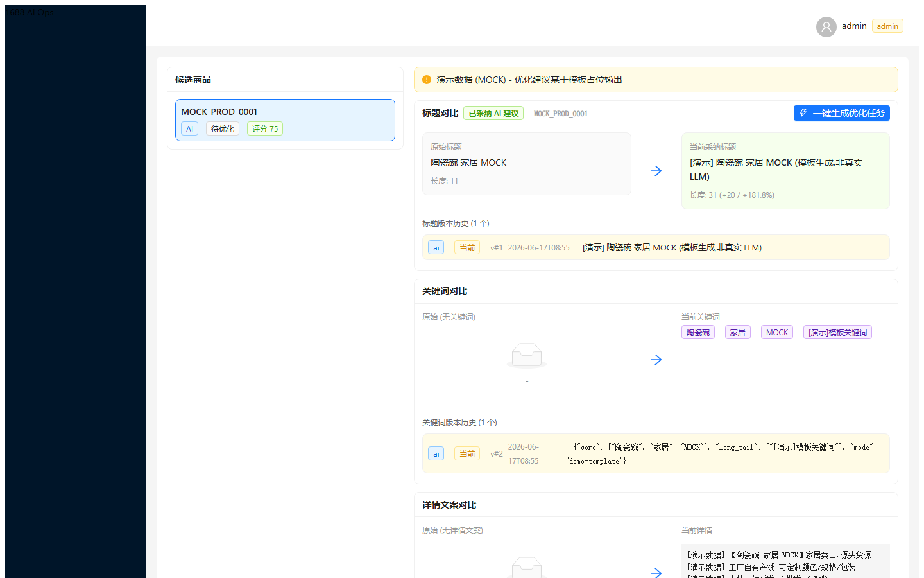Screen dimensions: 924x578
Task: Click the 2026-06-17T08:55 timestamp in title history
Action: click(x=538, y=248)
